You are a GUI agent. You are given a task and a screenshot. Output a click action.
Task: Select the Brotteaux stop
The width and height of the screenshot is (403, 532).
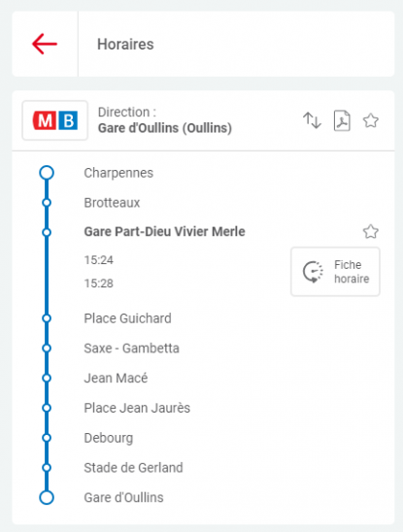[112, 203]
